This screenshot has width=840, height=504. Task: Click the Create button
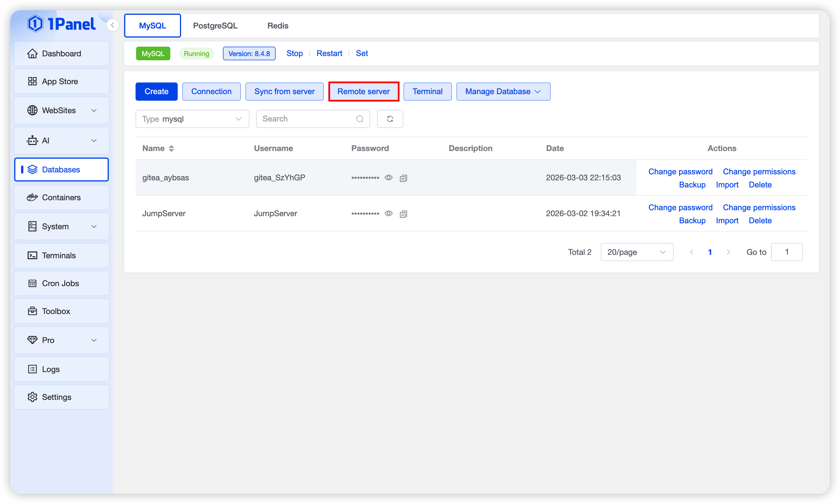pyautogui.click(x=156, y=92)
